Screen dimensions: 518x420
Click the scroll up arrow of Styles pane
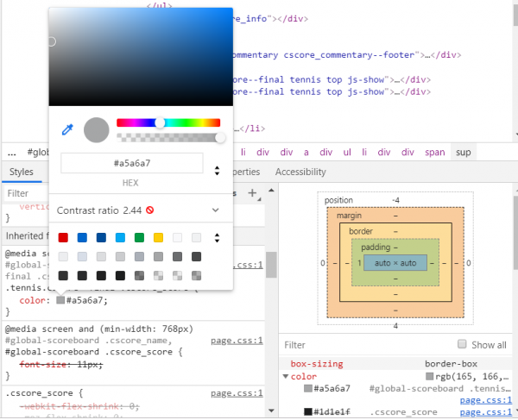point(271,191)
